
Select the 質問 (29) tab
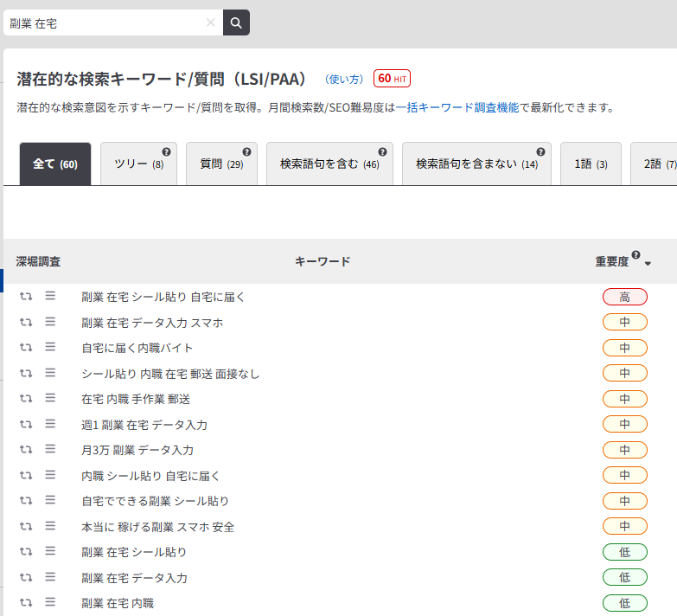pos(221,164)
